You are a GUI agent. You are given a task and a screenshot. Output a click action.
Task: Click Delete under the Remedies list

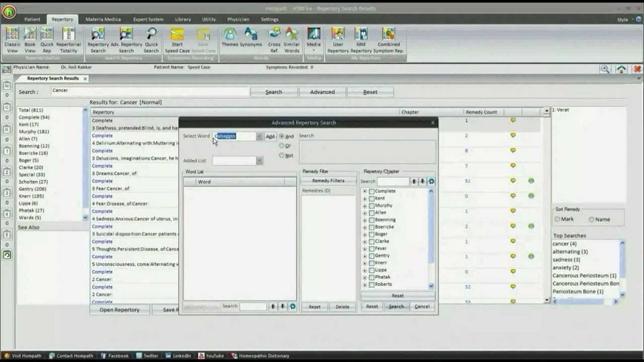point(342,307)
